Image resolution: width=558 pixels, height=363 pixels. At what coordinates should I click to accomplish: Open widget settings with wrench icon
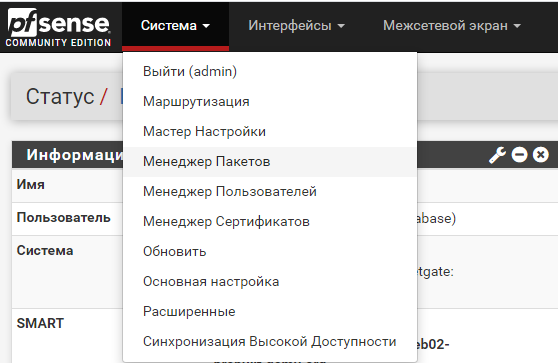click(x=497, y=155)
